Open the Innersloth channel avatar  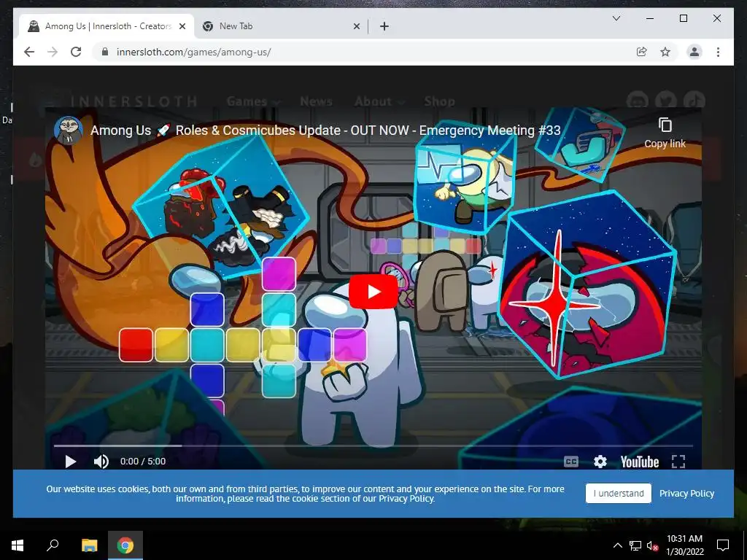pyautogui.click(x=69, y=130)
